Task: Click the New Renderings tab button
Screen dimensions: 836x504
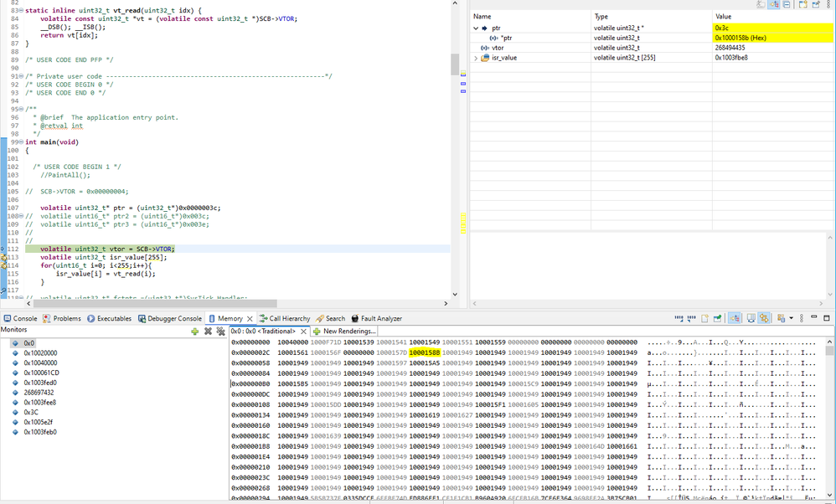Action: click(343, 332)
